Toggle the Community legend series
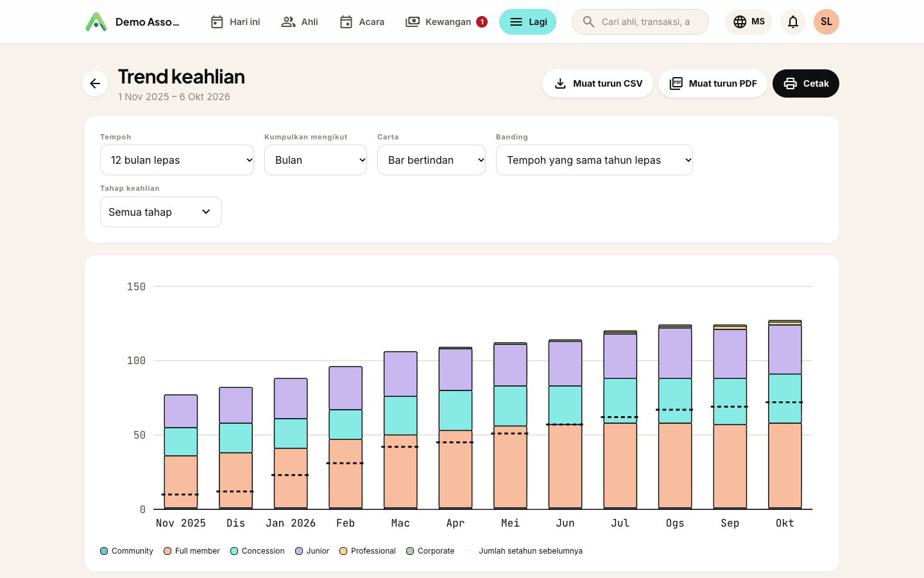The image size is (924, 578). [x=126, y=551]
